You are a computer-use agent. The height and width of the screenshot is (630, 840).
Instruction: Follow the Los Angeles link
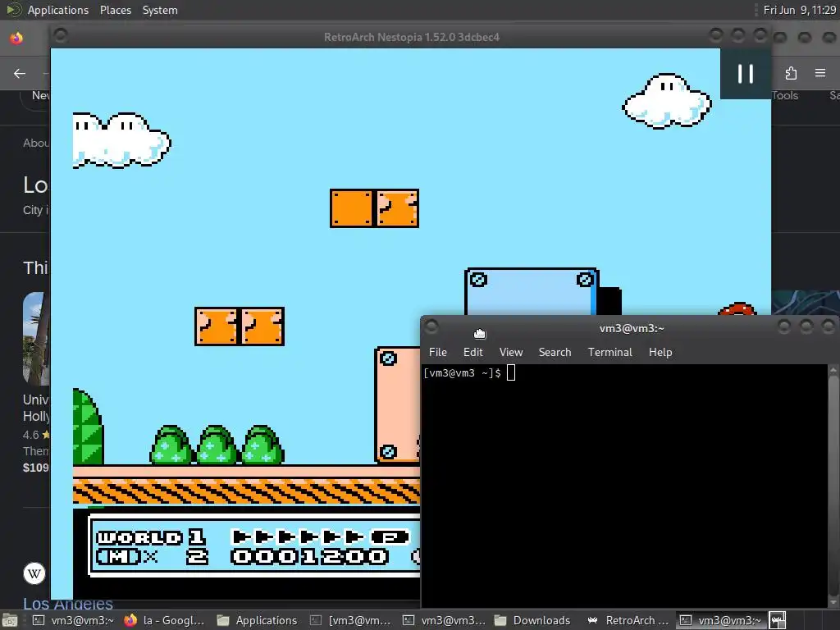(68, 604)
